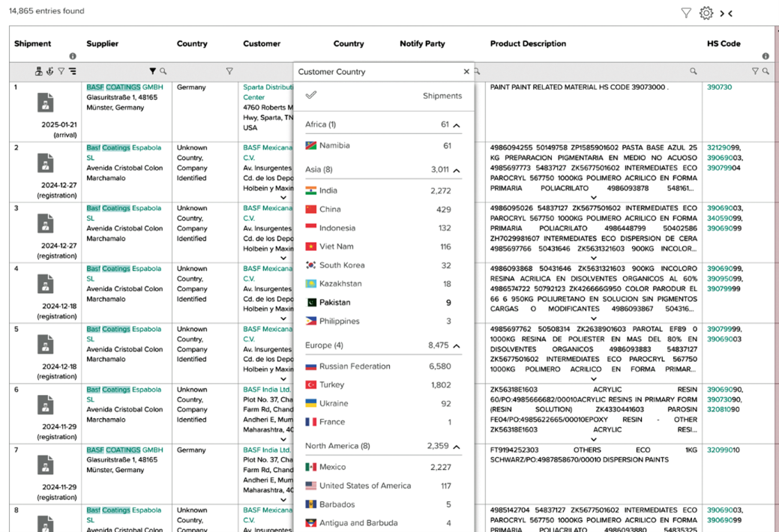The width and height of the screenshot is (779, 532).
Task: Open shipment document icon in row 7
Action: [45, 465]
